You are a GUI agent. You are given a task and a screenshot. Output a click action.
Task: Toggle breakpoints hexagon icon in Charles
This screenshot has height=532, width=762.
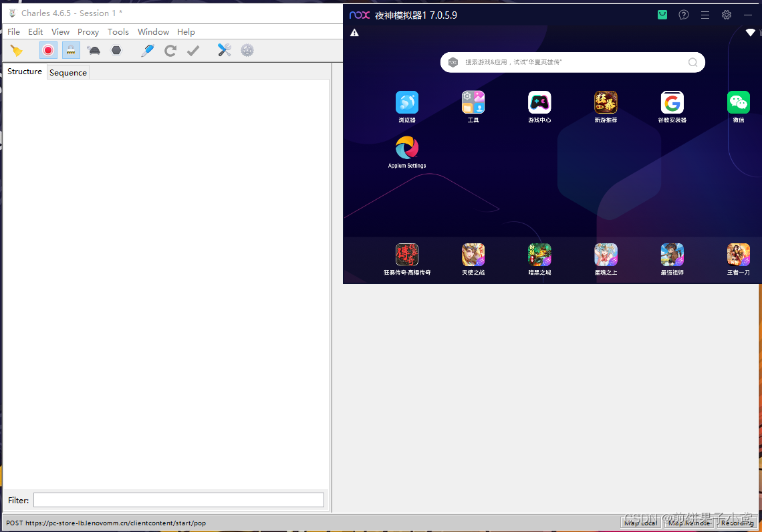click(x=116, y=51)
